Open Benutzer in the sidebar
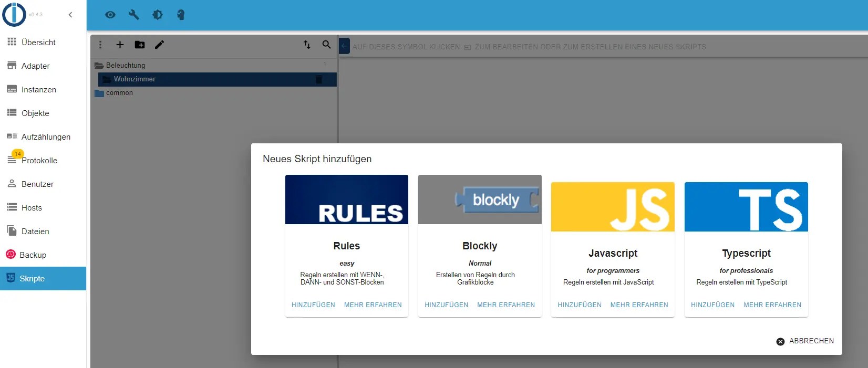868x368 pixels. [x=43, y=184]
